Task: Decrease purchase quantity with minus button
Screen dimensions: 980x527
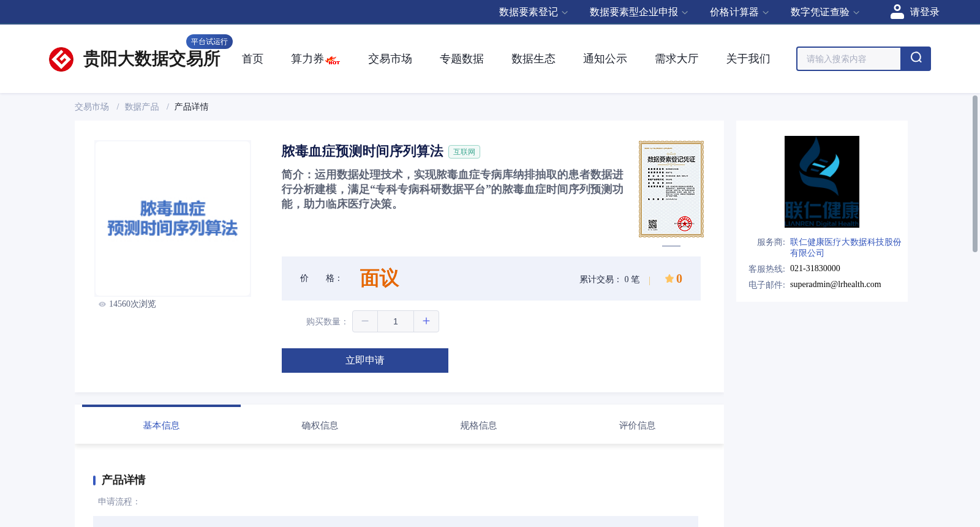Action: pyautogui.click(x=365, y=321)
